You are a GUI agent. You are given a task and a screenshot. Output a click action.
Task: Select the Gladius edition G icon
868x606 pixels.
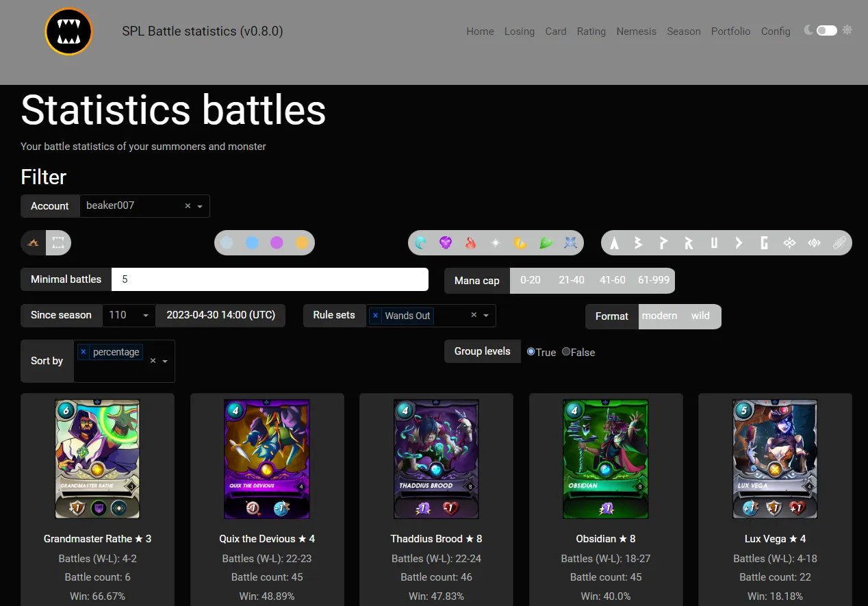(x=764, y=243)
